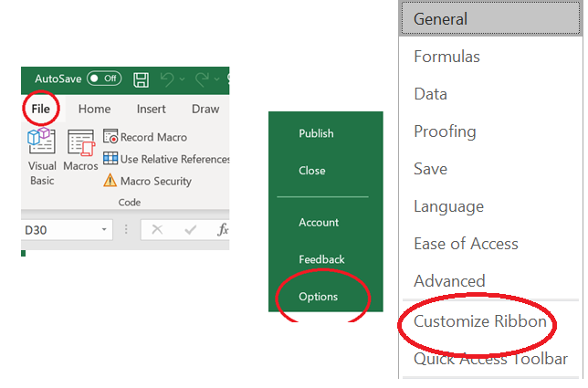Toggle the AutoSave switch

(x=104, y=79)
